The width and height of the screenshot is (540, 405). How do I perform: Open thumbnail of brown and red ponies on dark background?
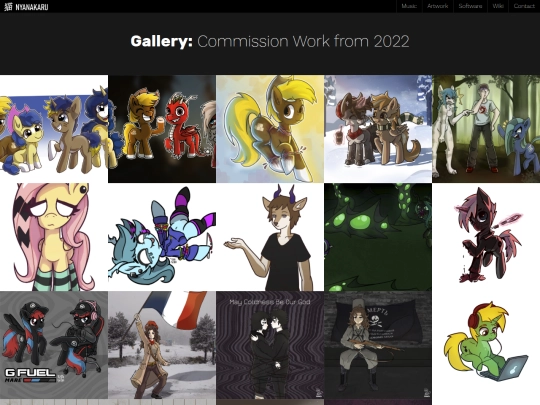(162, 129)
